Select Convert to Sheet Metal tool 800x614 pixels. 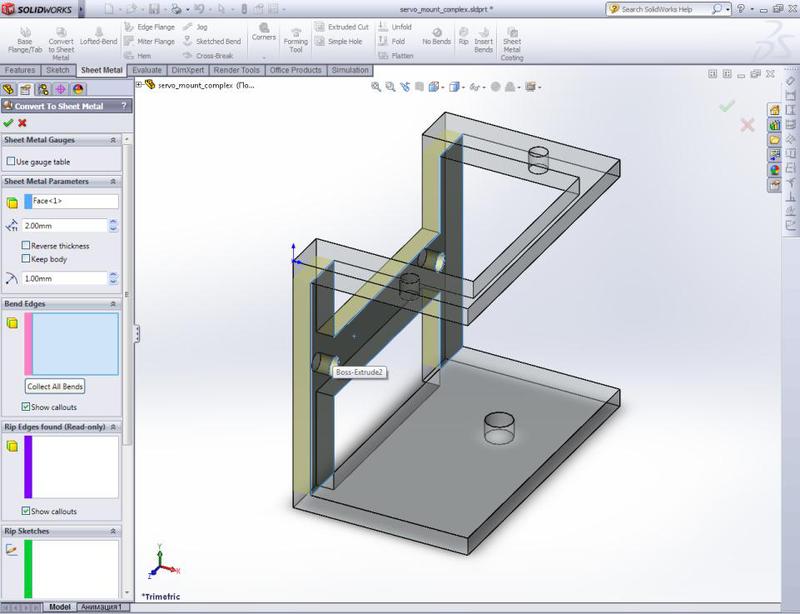pyautogui.click(x=61, y=44)
